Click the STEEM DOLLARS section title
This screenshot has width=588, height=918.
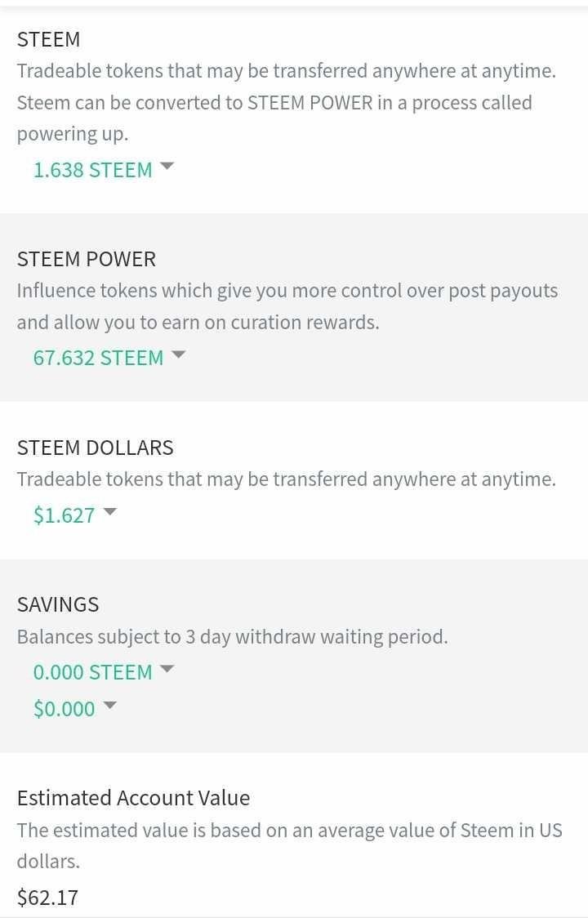point(95,448)
